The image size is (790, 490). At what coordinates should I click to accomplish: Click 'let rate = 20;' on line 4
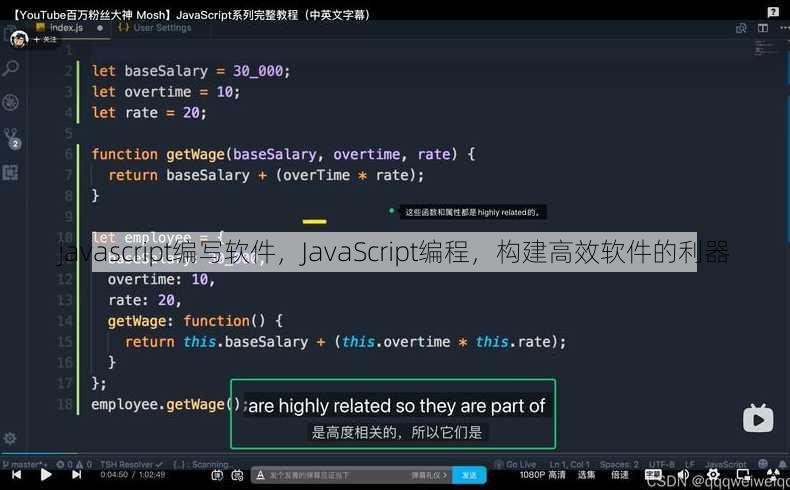point(149,112)
